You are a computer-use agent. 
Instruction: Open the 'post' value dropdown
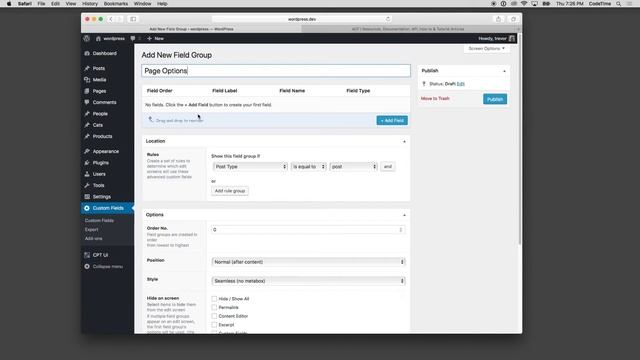(353, 167)
